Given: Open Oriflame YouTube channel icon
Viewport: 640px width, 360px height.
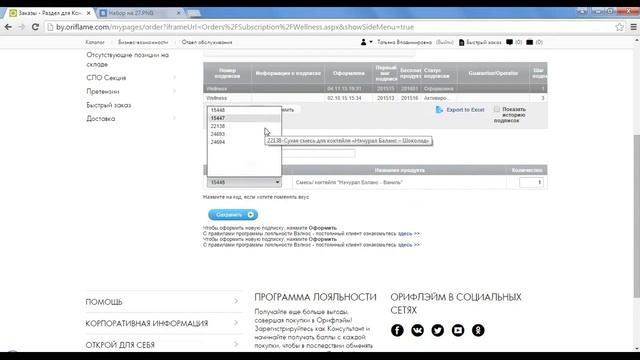Looking at the screenshot, I should tap(458, 330).
